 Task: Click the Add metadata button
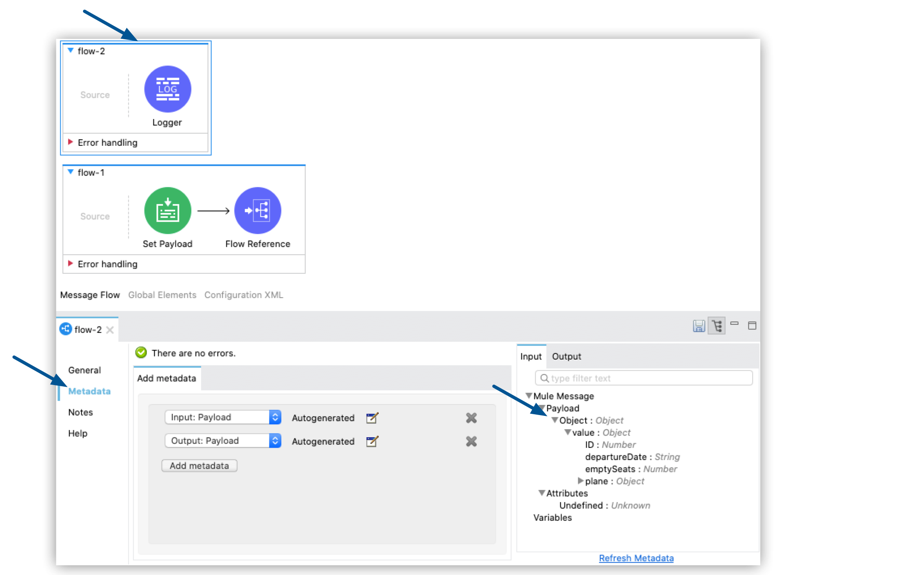[x=199, y=466]
